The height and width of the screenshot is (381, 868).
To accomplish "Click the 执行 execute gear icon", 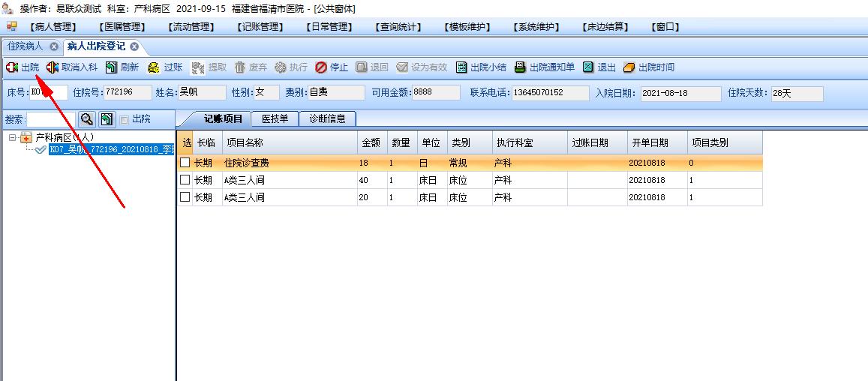I will (281, 67).
